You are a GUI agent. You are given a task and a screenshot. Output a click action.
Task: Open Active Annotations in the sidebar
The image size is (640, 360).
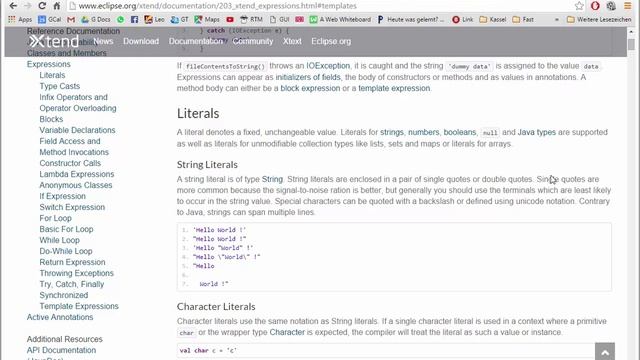(60, 318)
